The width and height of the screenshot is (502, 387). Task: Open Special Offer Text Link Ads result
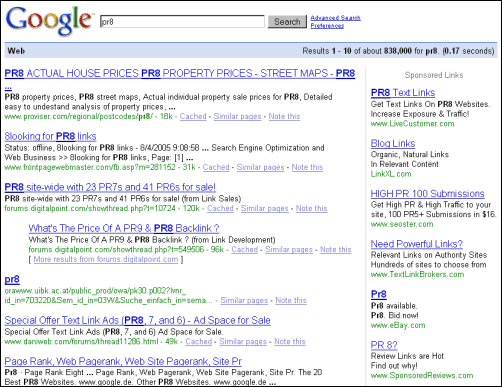point(137,320)
